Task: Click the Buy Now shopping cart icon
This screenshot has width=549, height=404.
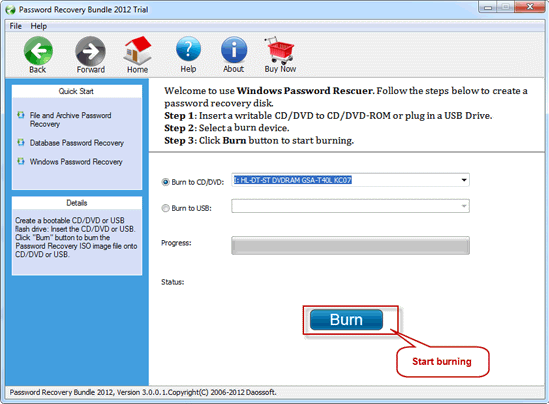Action: 279,50
